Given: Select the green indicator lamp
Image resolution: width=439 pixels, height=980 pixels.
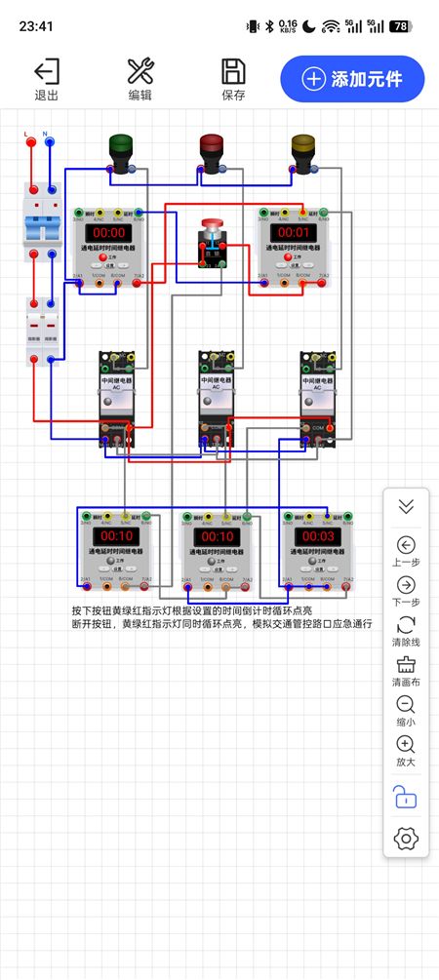Looking at the screenshot, I should pyautogui.click(x=121, y=154).
